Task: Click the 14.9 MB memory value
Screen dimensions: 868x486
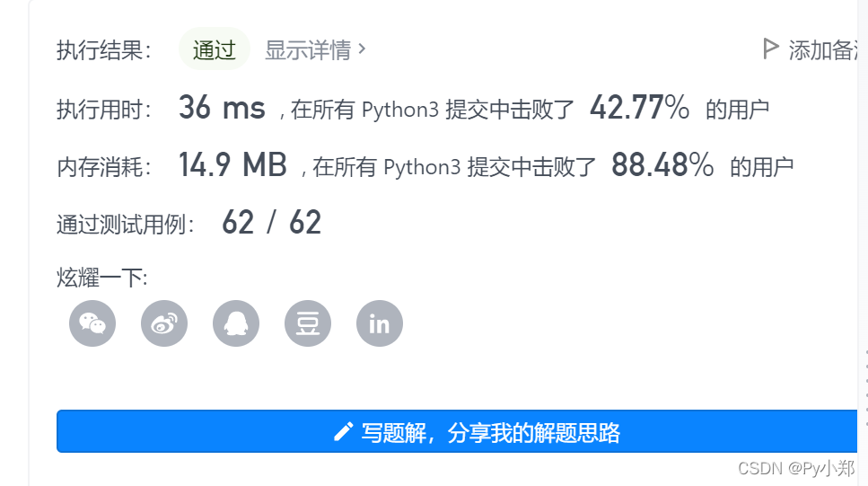Action: pyautogui.click(x=232, y=165)
